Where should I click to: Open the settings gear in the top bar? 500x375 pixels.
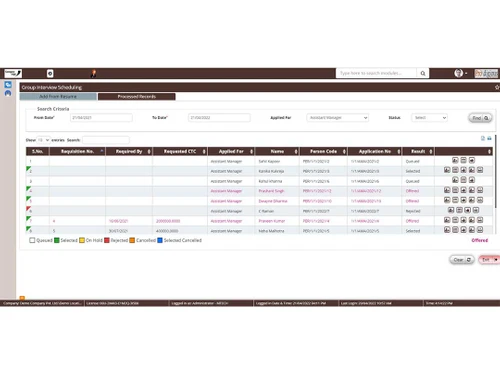[50, 73]
